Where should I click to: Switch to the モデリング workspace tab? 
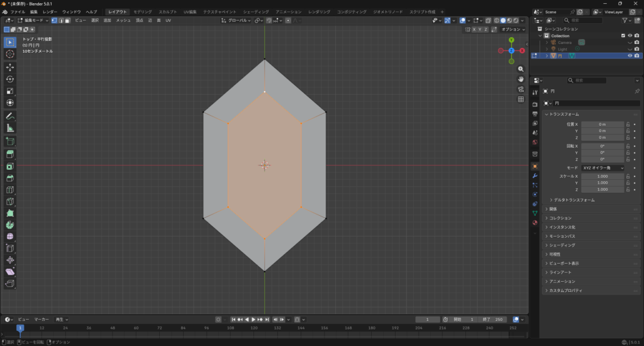pos(143,12)
